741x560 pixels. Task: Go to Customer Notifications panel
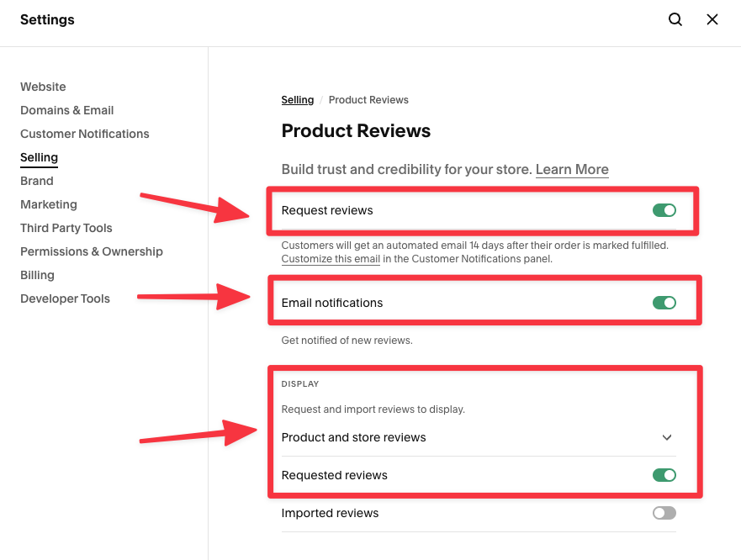[x=84, y=134]
